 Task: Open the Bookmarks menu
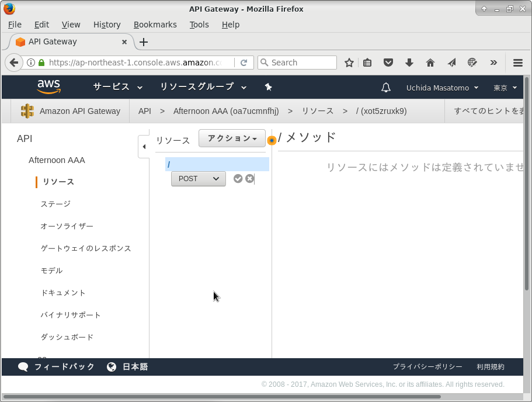[x=155, y=25]
